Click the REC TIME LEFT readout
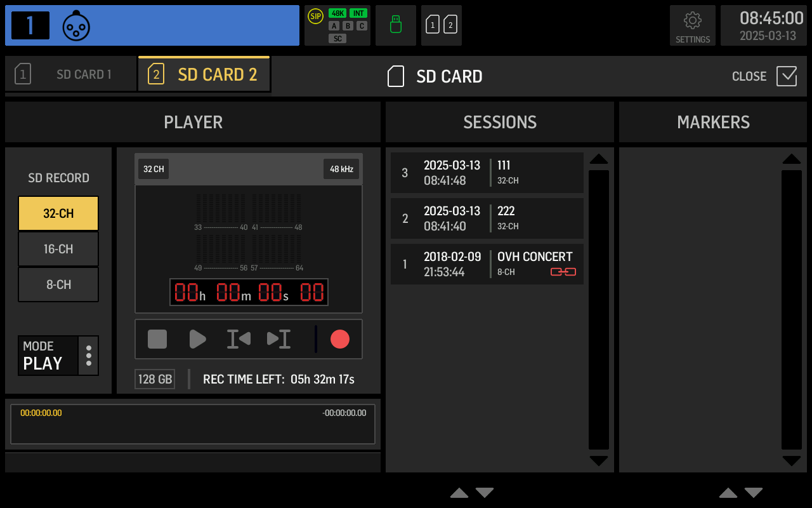 278,379
